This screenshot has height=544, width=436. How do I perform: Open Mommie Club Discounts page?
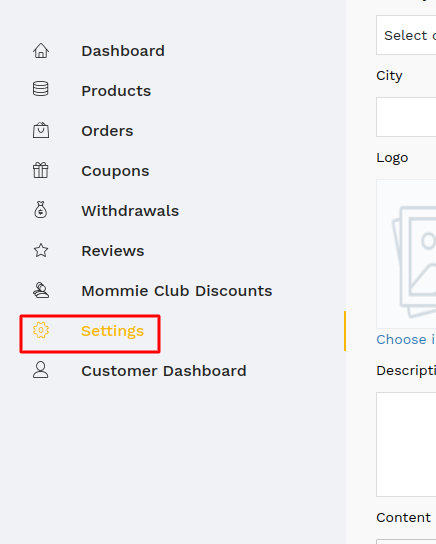(177, 291)
